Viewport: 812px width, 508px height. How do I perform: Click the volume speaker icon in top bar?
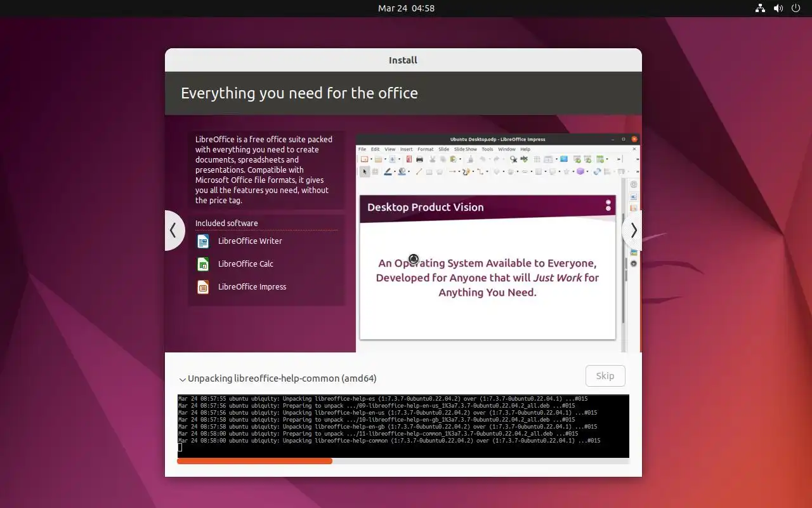pos(778,8)
